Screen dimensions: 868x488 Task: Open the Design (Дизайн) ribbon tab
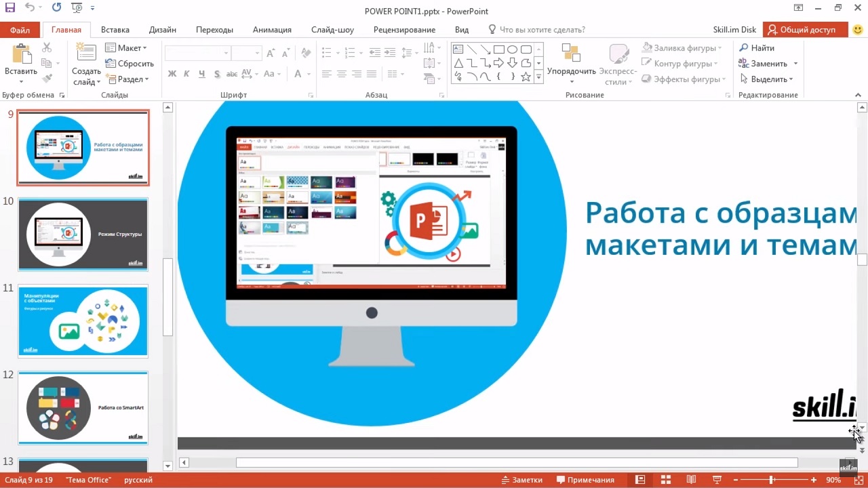[163, 30]
